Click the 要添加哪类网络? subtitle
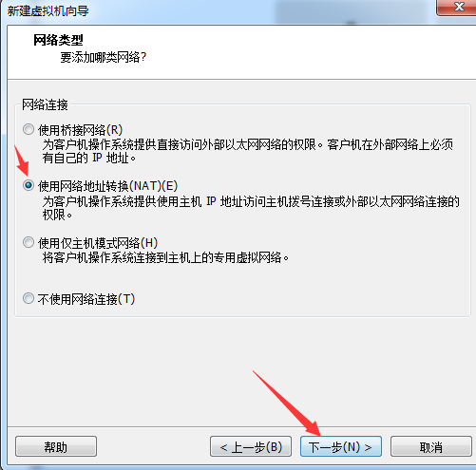 (x=104, y=57)
